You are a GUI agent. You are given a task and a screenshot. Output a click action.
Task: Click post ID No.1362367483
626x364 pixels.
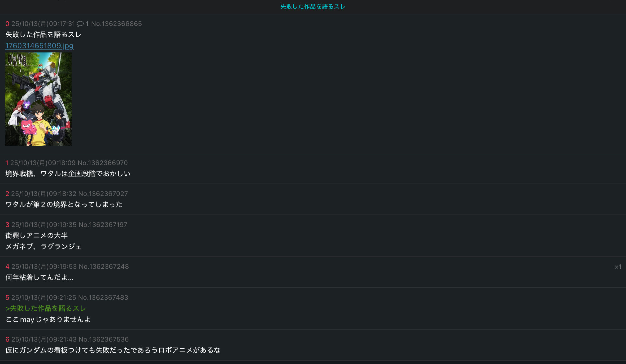tap(103, 298)
